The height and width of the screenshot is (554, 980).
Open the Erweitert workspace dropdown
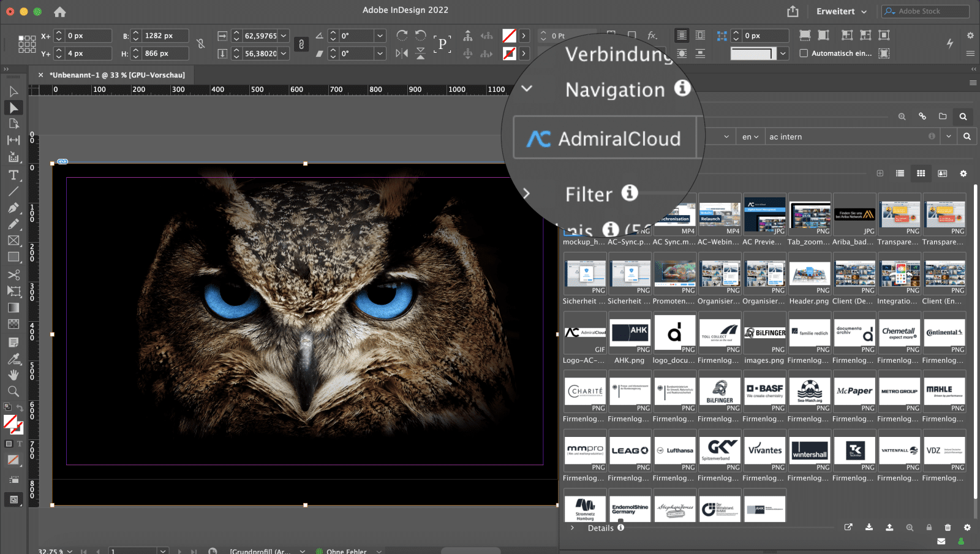click(x=842, y=12)
